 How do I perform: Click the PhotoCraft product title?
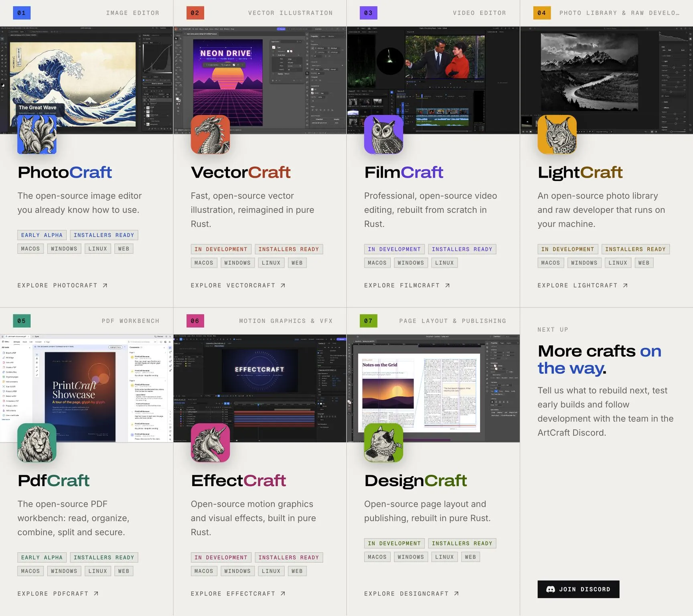click(65, 172)
